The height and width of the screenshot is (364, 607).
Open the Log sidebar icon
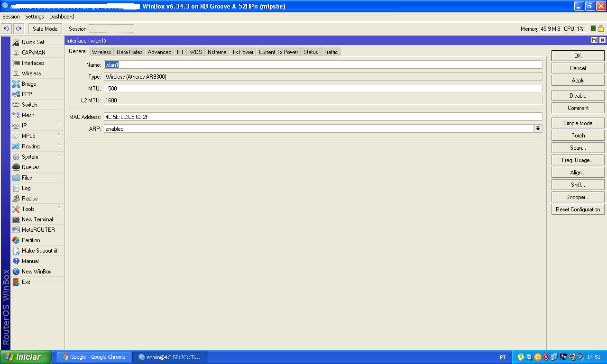tap(16, 188)
